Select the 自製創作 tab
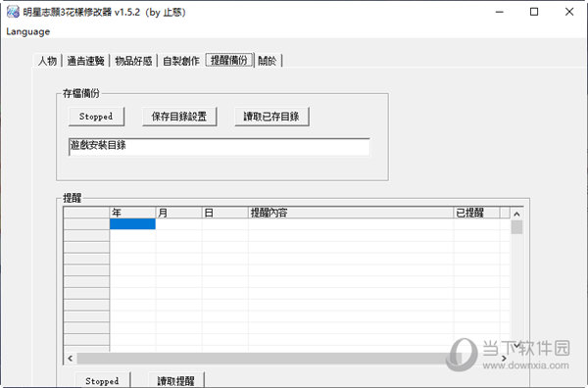Image resolution: width=588 pixels, height=388 pixels. [181, 61]
